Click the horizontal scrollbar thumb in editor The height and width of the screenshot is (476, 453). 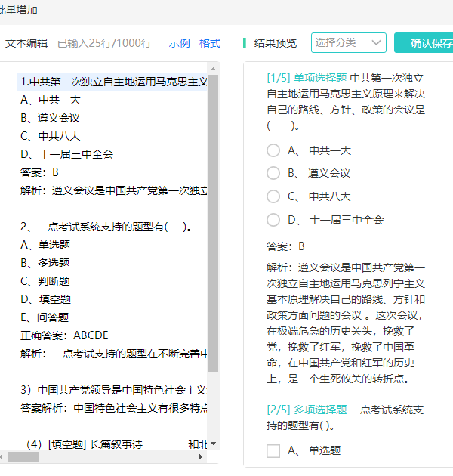click(x=23, y=456)
